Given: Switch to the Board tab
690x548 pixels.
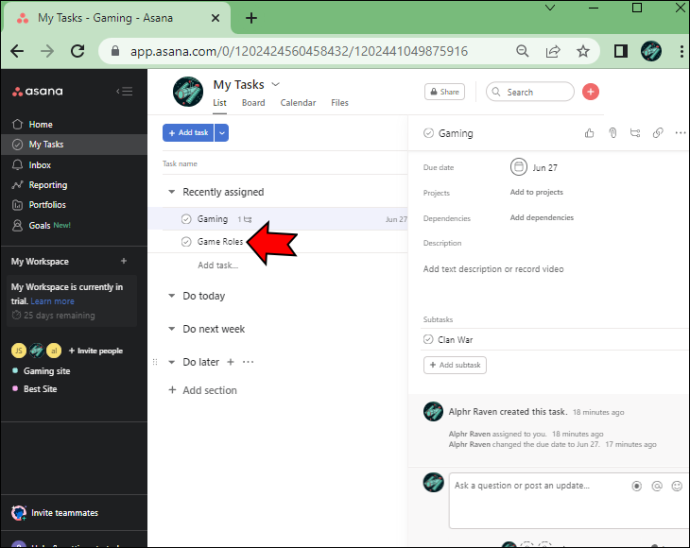Looking at the screenshot, I should (x=253, y=103).
